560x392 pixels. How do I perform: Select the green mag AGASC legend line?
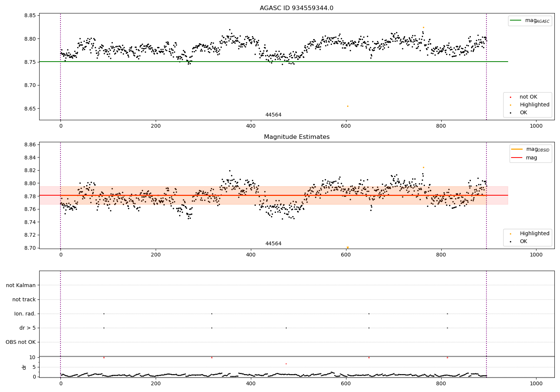(x=516, y=21)
